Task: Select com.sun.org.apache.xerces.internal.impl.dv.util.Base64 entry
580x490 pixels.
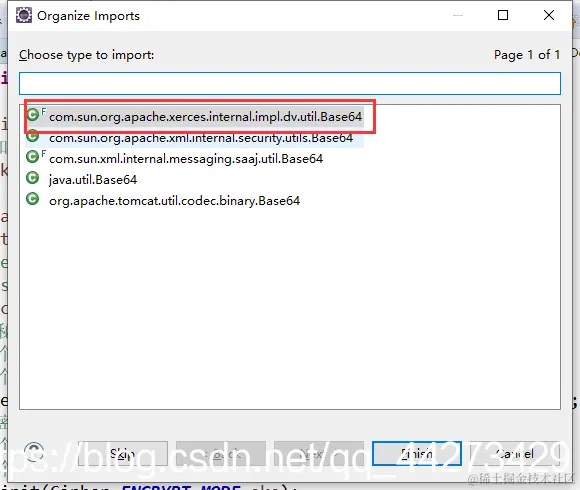Action: coord(195,116)
